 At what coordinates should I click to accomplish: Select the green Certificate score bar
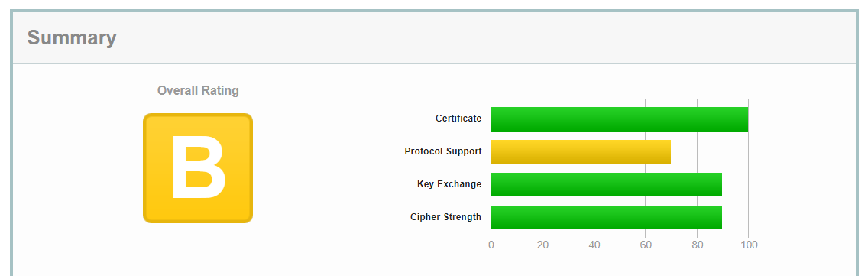click(620, 119)
